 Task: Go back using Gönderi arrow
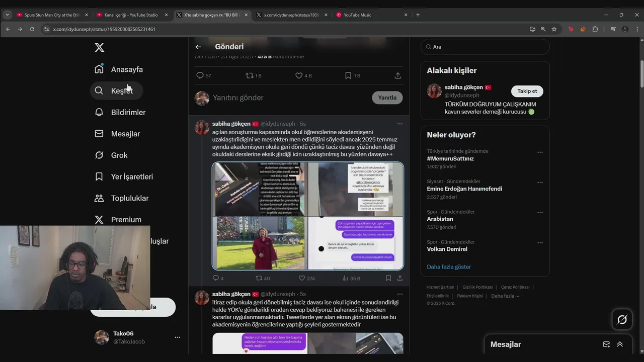[x=198, y=47]
